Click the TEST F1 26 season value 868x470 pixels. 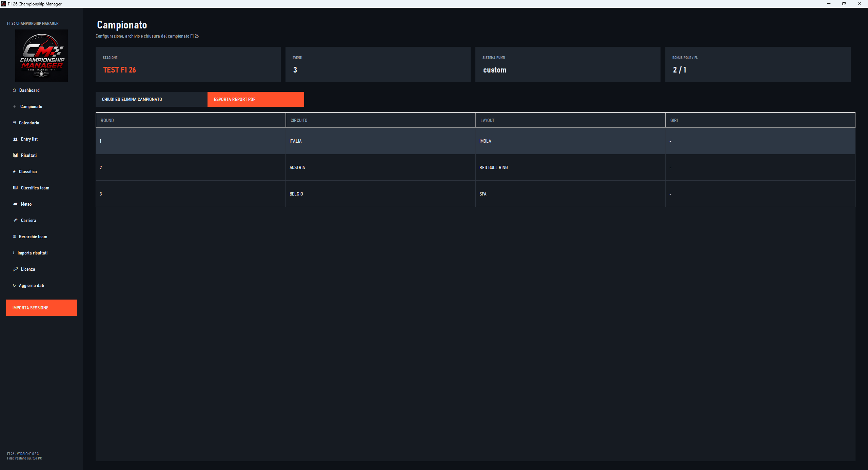click(x=119, y=70)
